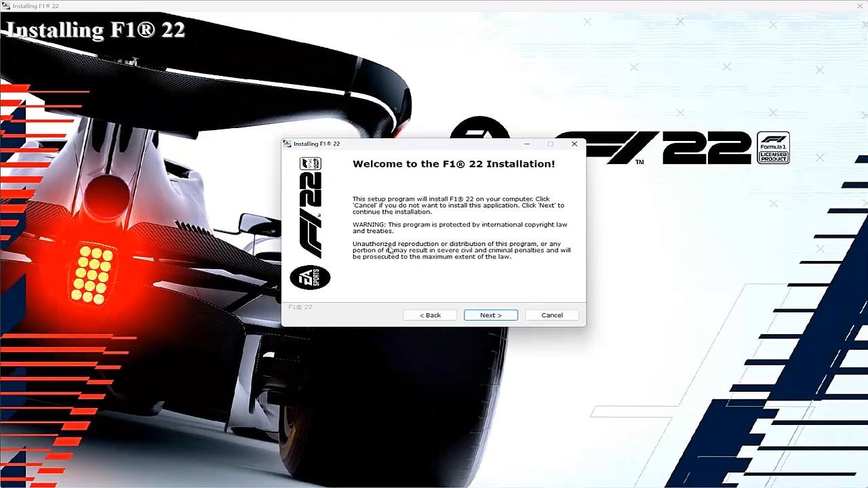
Task: Click the Formula 1 licensed product badge in dialog
Action: [311, 163]
